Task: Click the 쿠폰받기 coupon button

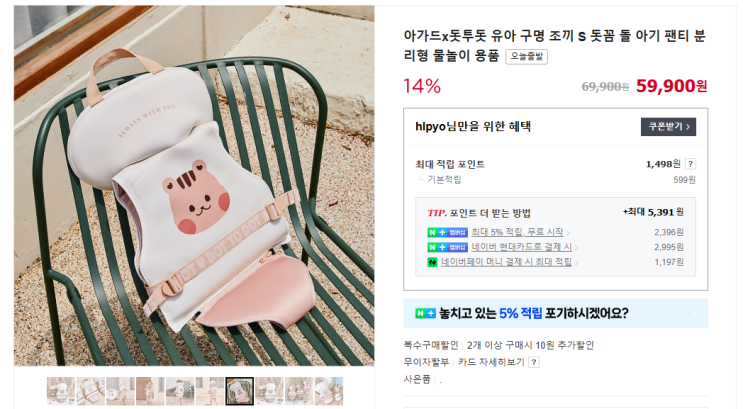Action: [668, 127]
